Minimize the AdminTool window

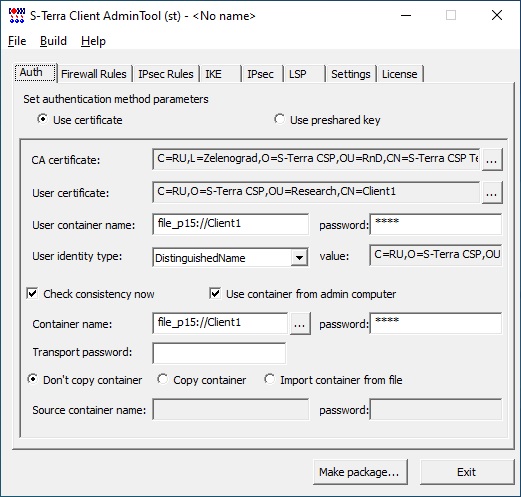coord(406,15)
